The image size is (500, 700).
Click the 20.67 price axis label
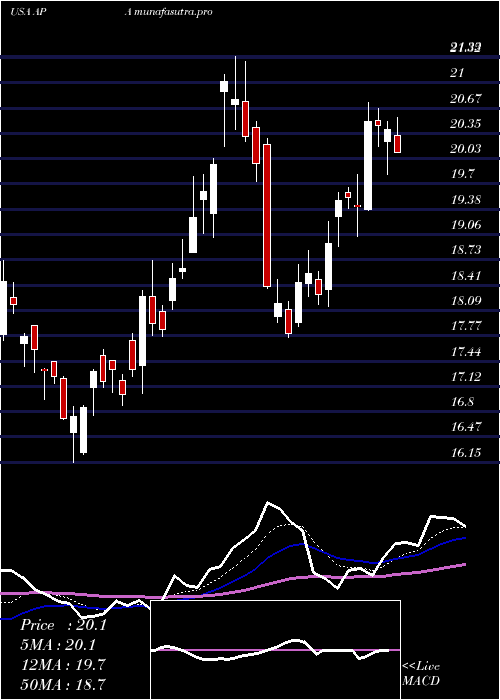point(466,98)
